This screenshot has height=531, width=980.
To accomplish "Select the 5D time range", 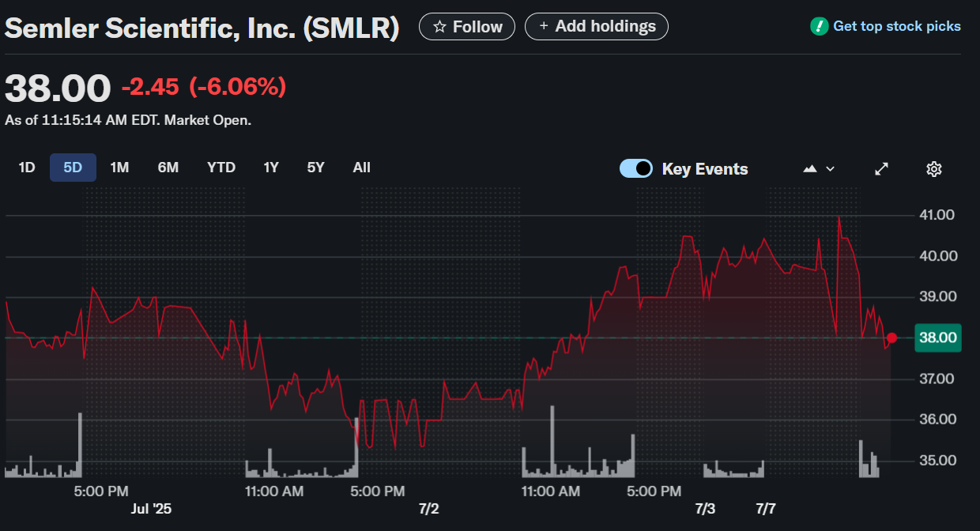I will [x=73, y=168].
